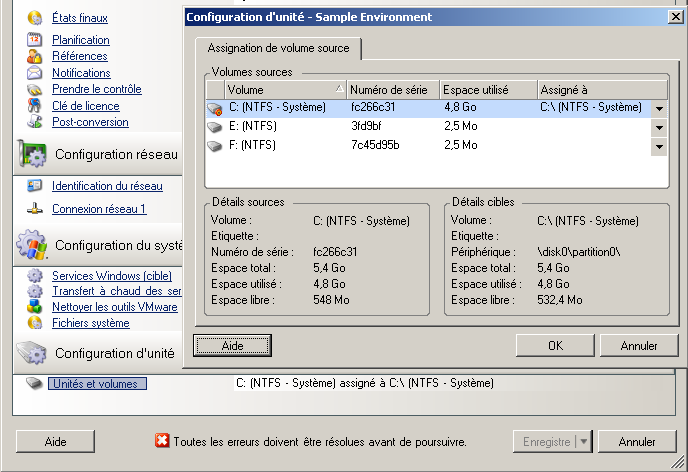This screenshot has height=472, width=688.
Task: Click the C: system volume disk icon
Action: point(215,108)
